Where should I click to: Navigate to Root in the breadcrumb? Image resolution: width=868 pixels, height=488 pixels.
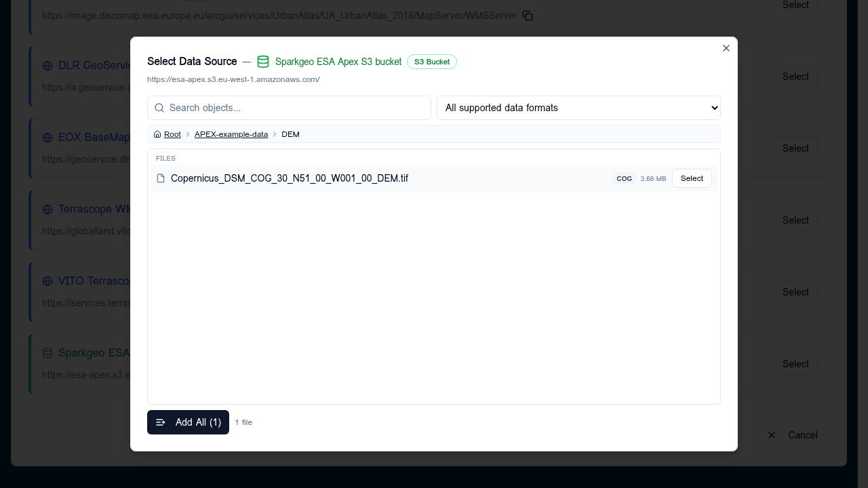(172, 134)
